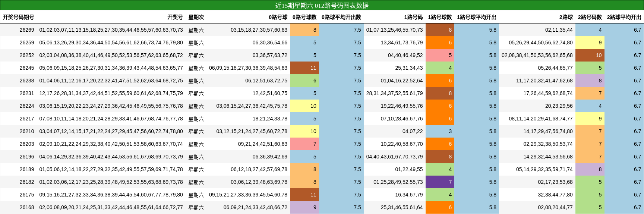Select 2路号码数 value 10 in row 26252
This screenshot has width=644, height=214.
(590, 55)
